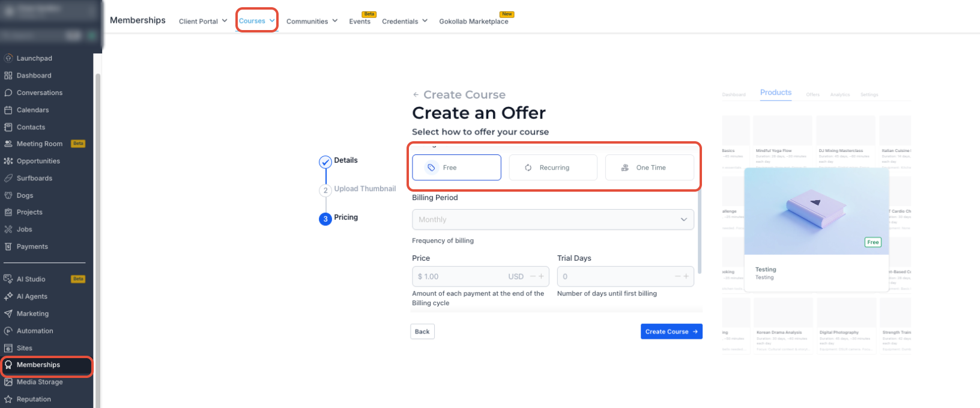Open the Gokollab Marketplace tab
The width and height of the screenshot is (980, 408).
(474, 21)
